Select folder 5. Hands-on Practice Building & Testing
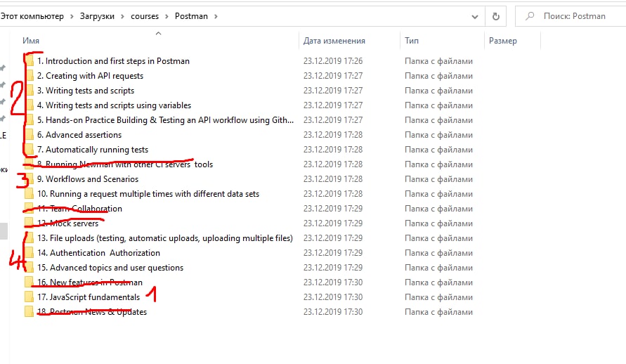 coord(166,120)
